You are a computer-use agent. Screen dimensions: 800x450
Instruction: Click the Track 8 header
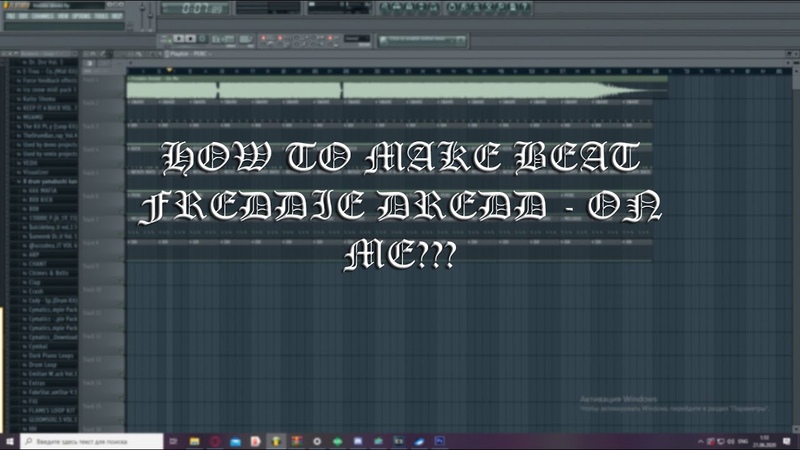pyautogui.click(x=103, y=251)
